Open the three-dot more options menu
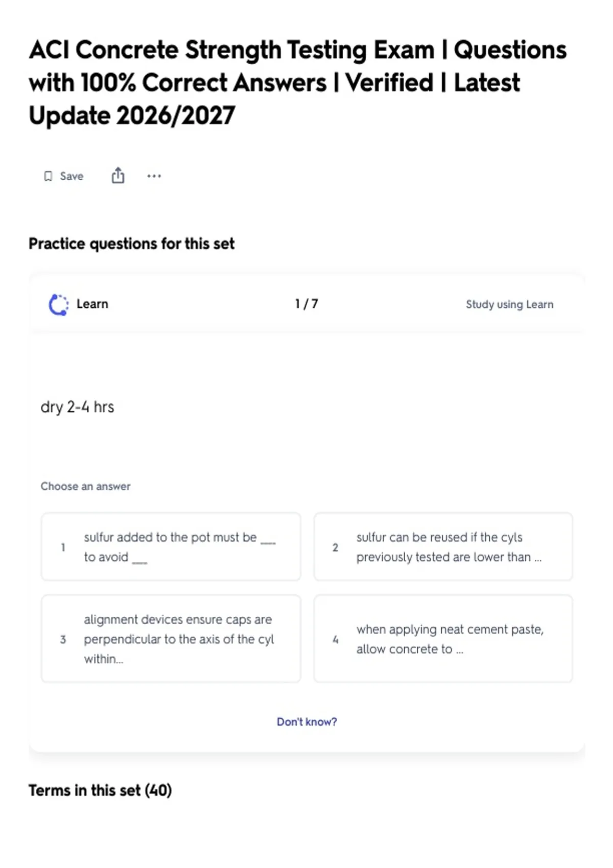Viewport: 613px width, 868px height. pos(154,176)
